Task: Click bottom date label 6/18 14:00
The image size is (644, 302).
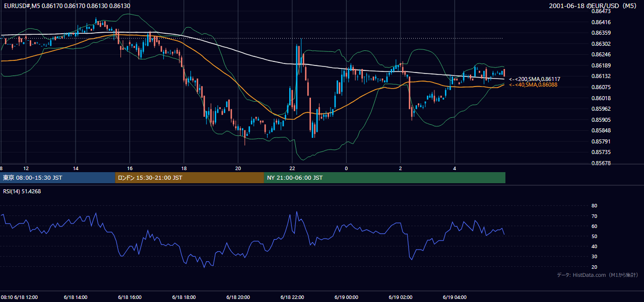Action: tap(76, 297)
